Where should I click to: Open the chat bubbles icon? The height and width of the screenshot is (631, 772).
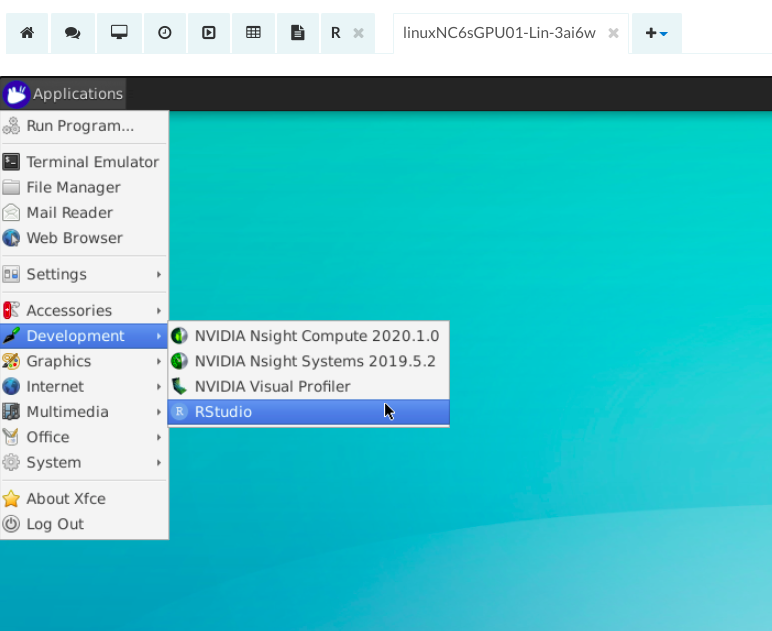point(72,33)
